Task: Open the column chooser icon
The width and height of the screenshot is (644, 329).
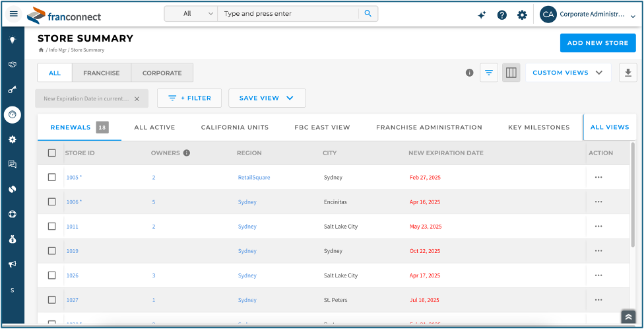Action: (511, 73)
